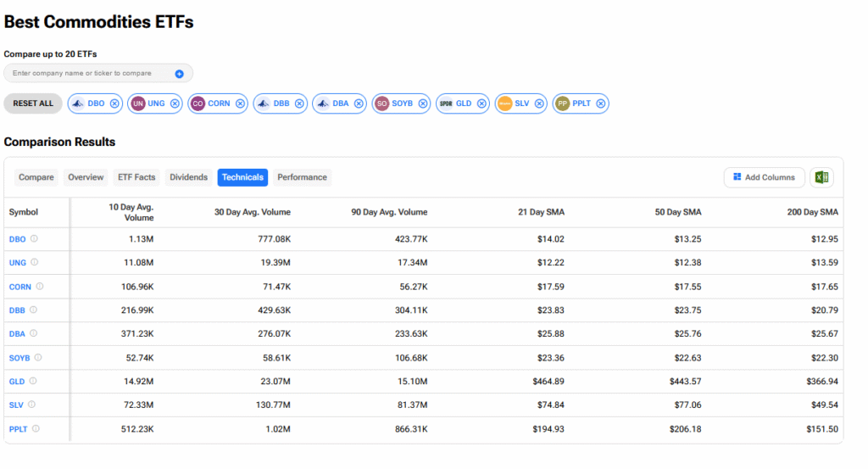Click the blue plus icon in the compare field
This screenshot has height=469, width=868.
click(180, 74)
